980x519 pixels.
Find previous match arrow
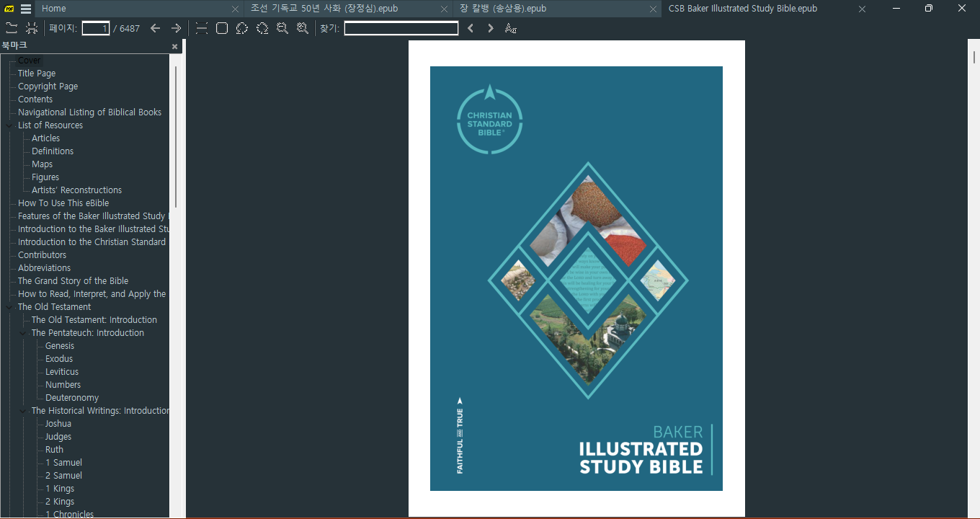pyautogui.click(x=471, y=28)
